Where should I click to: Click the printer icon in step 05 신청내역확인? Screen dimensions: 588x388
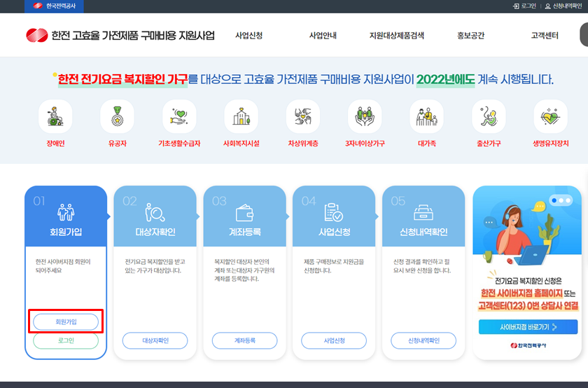click(423, 212)
